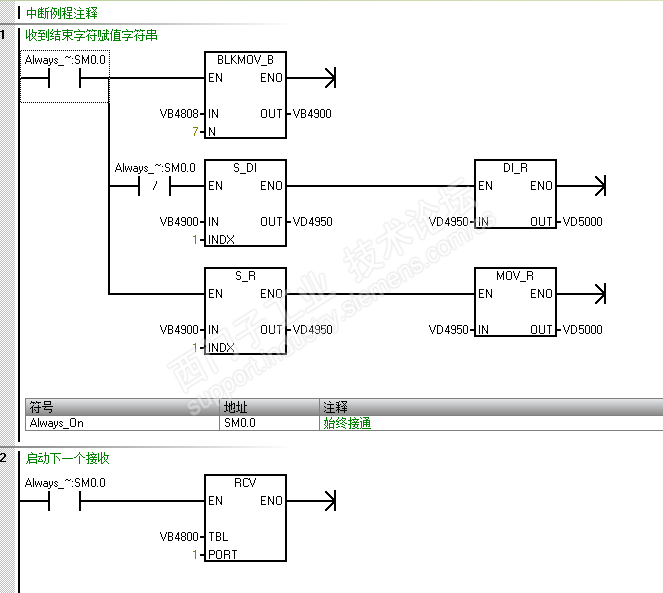This screenshot has width=663, height=593.
Task: Select the MOV_R instruction box
Action: [515, 302]
